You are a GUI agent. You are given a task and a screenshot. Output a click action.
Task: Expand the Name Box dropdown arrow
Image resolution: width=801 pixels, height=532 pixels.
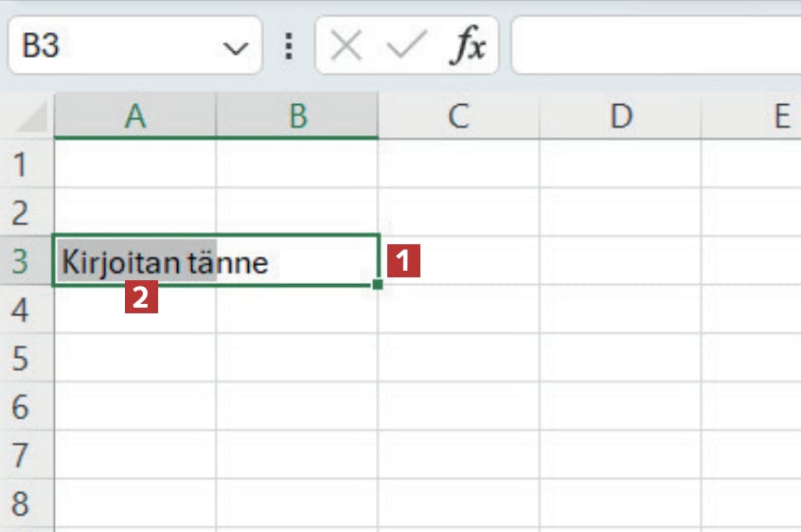click(x=231, y=46)
